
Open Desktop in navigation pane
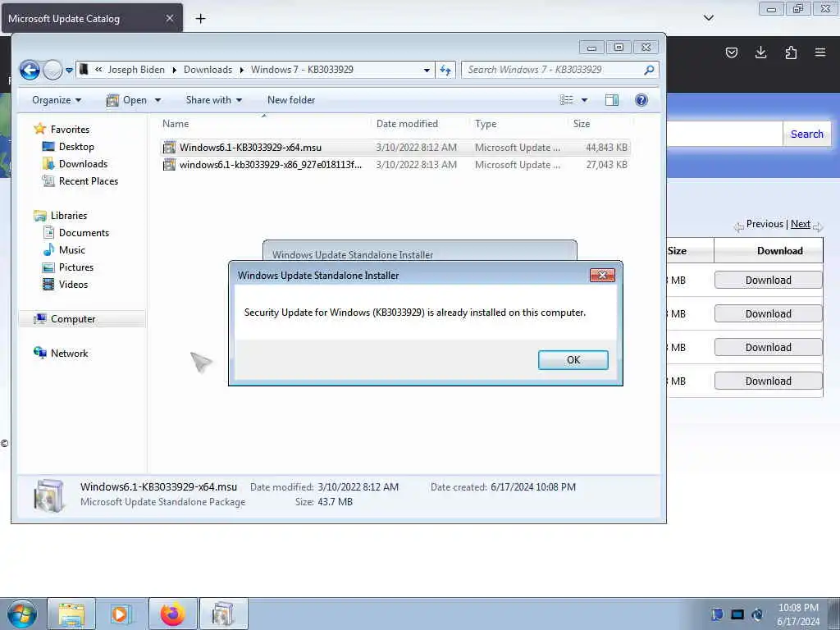click(x=76, y=147)
